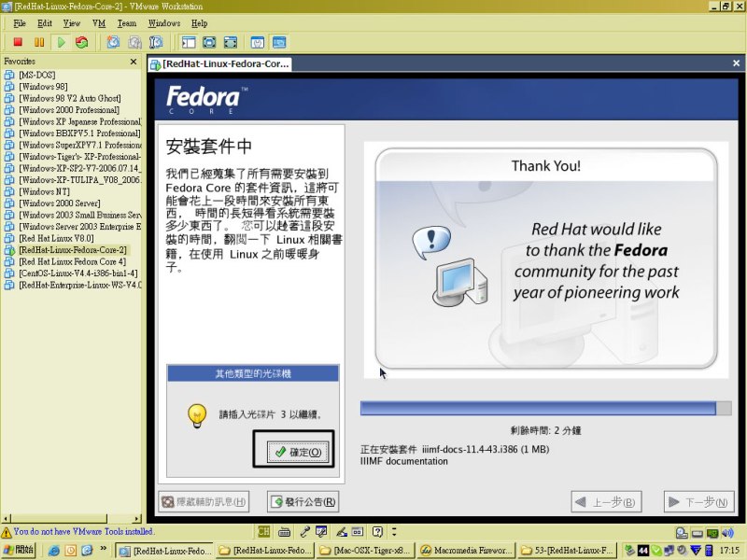Click the Console view toolbar icon
This screenshot has height=560, width=747.
279,42
